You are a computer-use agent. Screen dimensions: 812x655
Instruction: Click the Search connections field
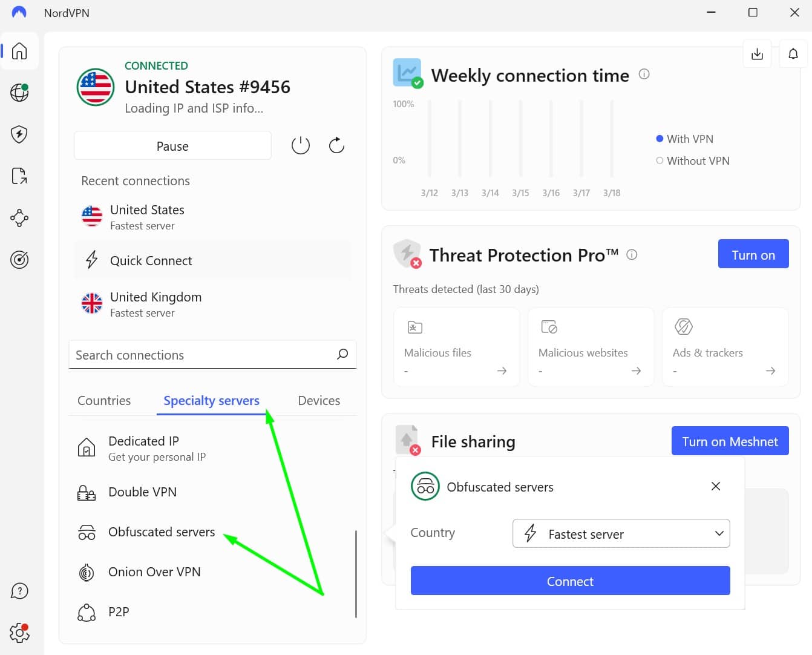[212, 354]
